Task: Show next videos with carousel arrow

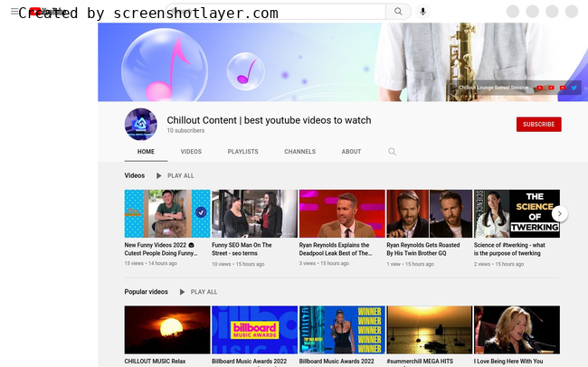Action: [x=559, y=213]
